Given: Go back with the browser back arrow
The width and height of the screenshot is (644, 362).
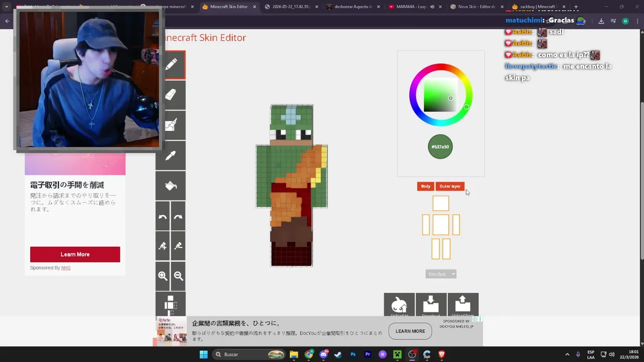Looking at the screenshot, I should coord(7,21).
